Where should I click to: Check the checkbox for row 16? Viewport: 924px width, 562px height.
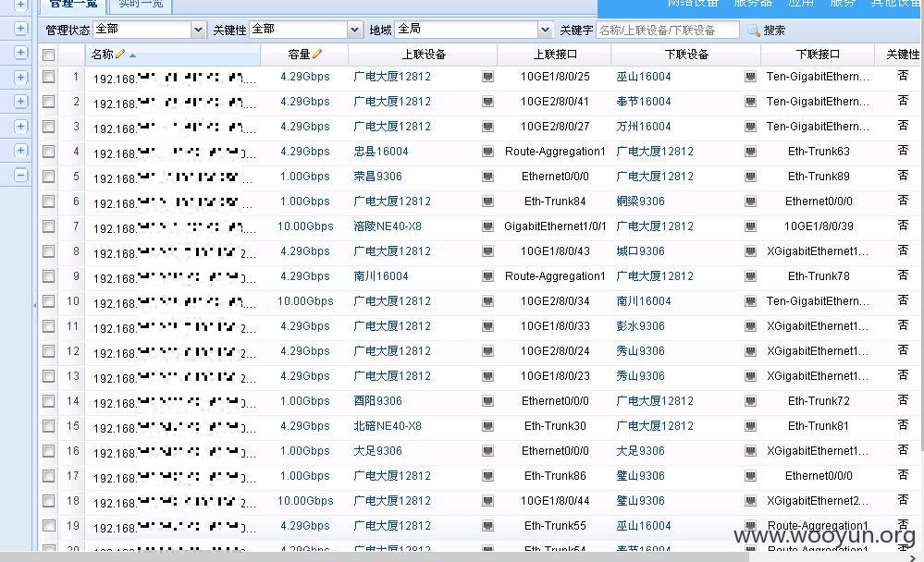click(x=48, y=451)
